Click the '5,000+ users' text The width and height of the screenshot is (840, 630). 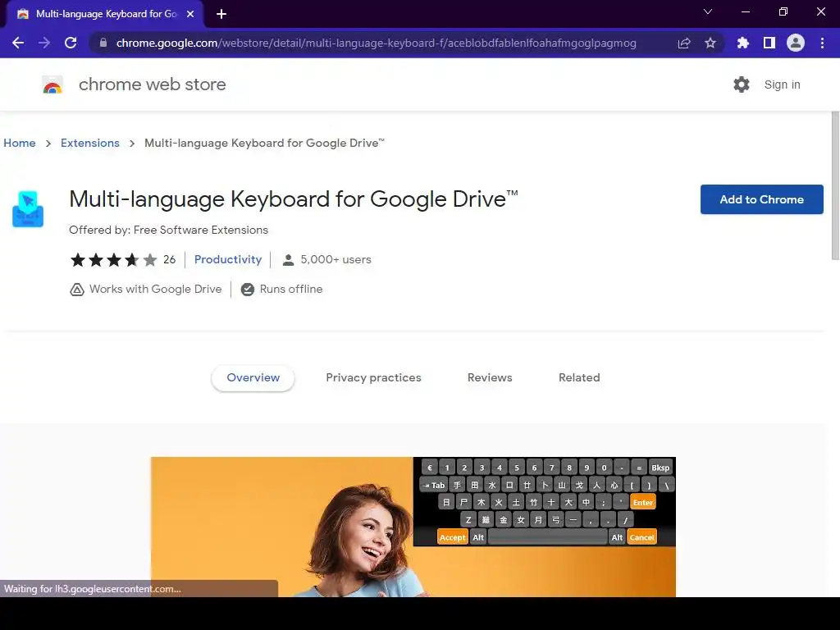[336, 259]
